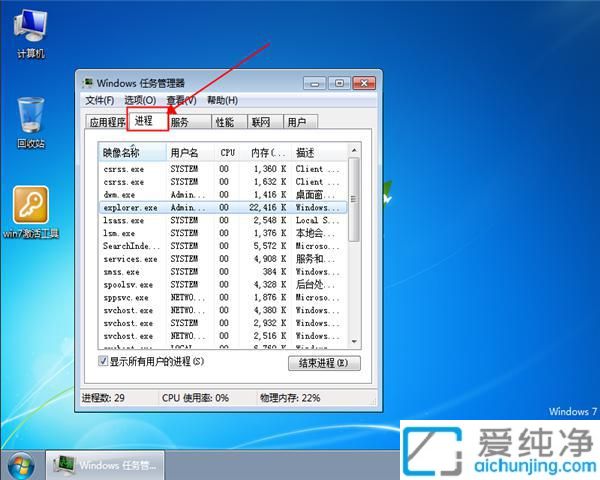Switch to the 用户 tab

300,122
